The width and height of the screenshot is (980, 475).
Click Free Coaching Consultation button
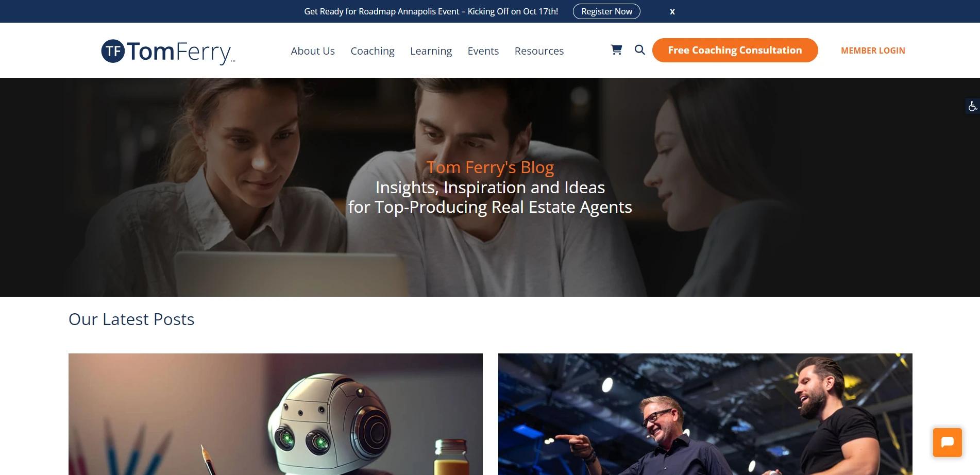(x=735, y=50)
